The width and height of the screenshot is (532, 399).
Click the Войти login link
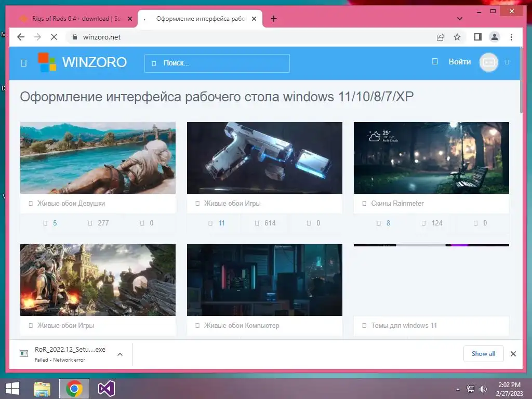coord(460,62)
